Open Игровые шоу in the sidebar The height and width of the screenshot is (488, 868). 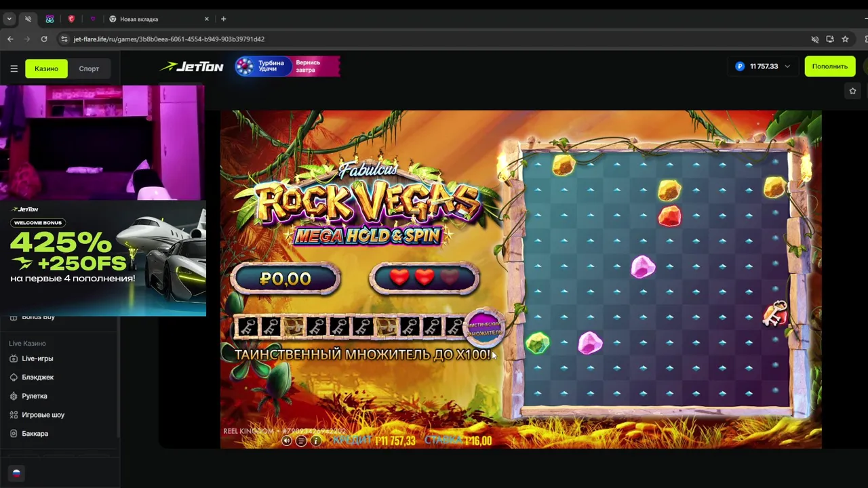(43, 415)
